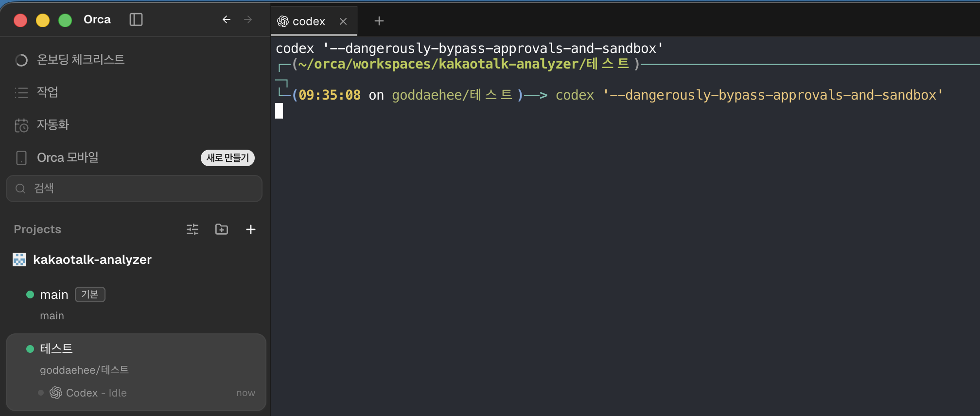Click the Codex icon in the sidebar session
Screen dimensions: 980x416
pyautogui.click(x=56, y=393)
